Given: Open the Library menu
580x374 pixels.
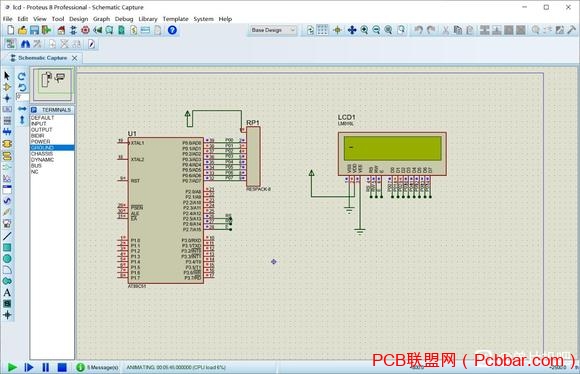Looking at the screenshot, I should [x=148, y=19].
